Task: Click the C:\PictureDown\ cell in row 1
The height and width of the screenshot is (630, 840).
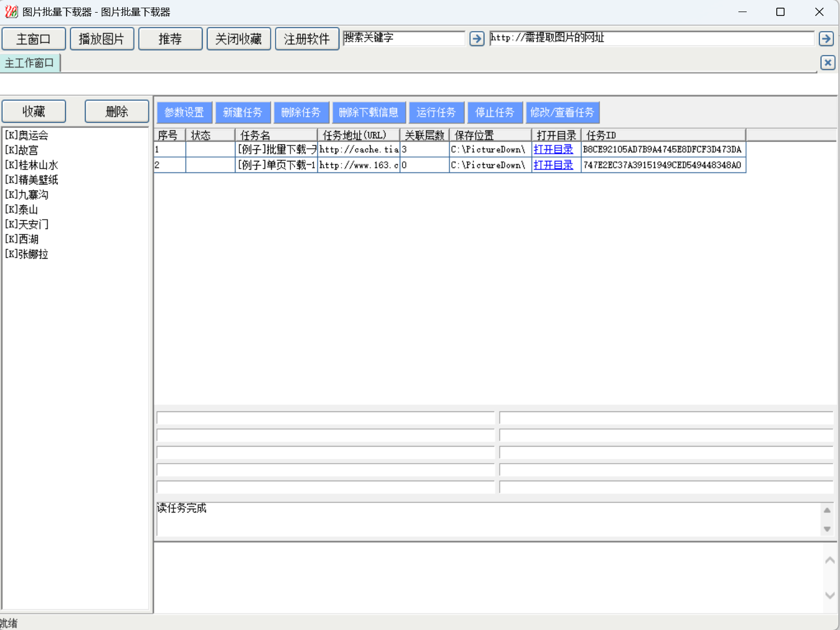Action: (490, 149)
